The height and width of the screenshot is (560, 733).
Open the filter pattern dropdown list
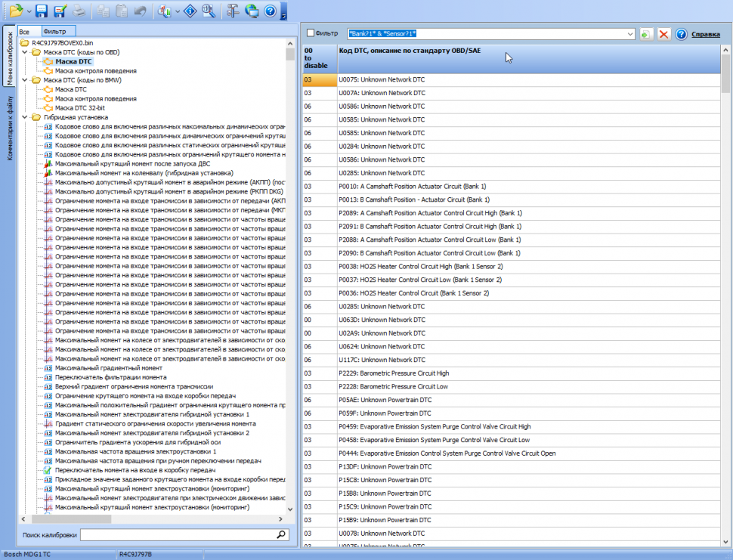[x=630, y=34]
